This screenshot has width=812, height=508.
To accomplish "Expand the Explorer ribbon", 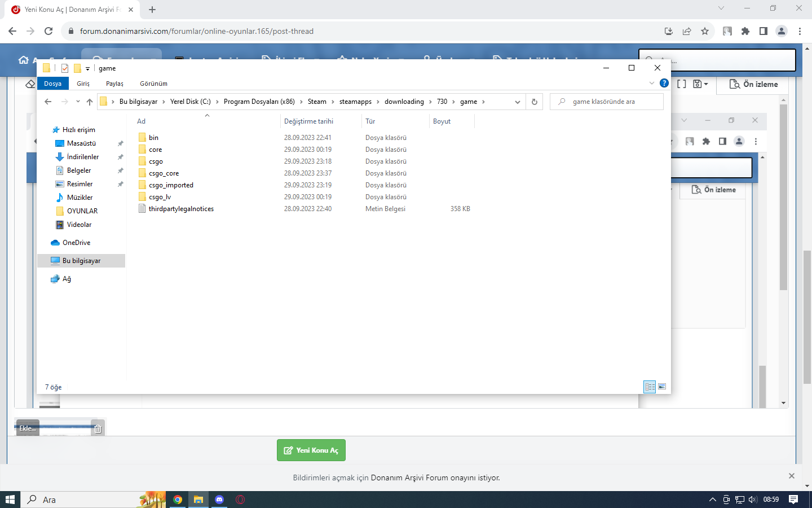I will 652,83.
